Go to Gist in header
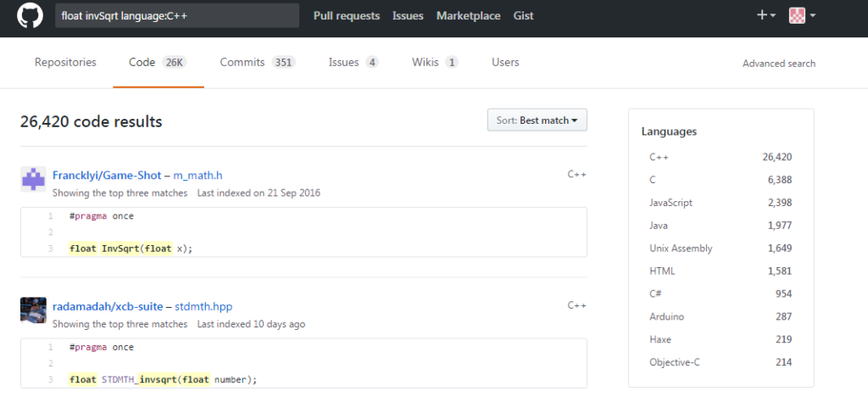This screenshot has width=868, height=408. pyautogui.click(x=524, y=16)
